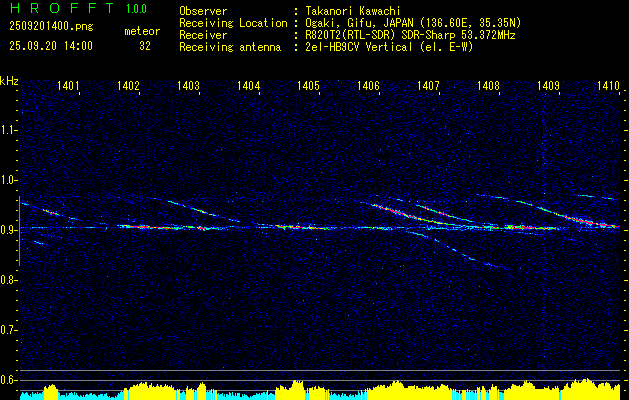Click the 1405 time marker
Viewport: 629px width, 400px height.
coord(308,85)
